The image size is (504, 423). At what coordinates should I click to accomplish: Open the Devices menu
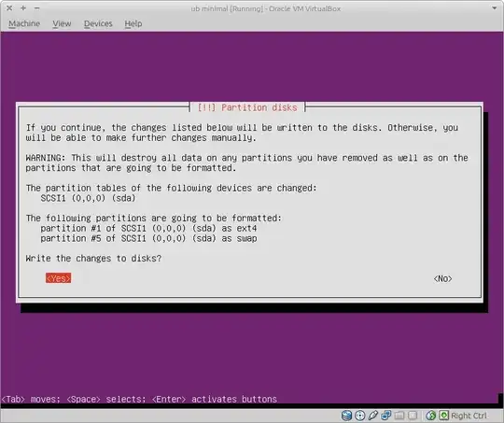tap(98, 23)
